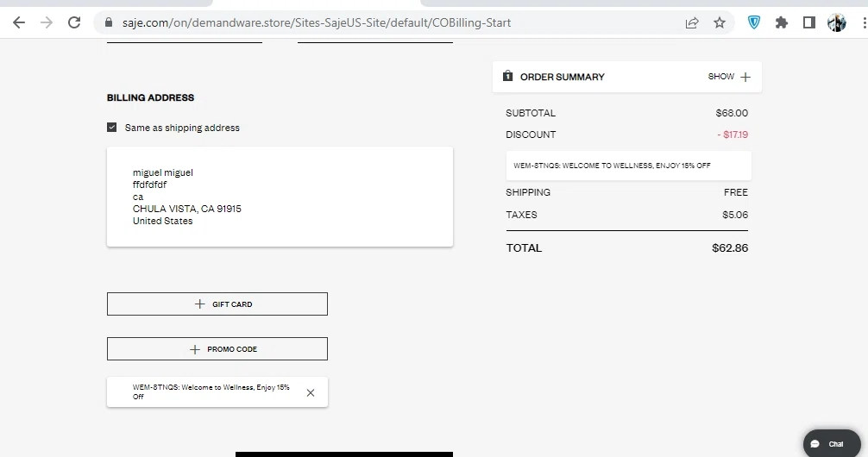Open the share page icon
This screenshot has width=868, height=457.
[692, 22]
